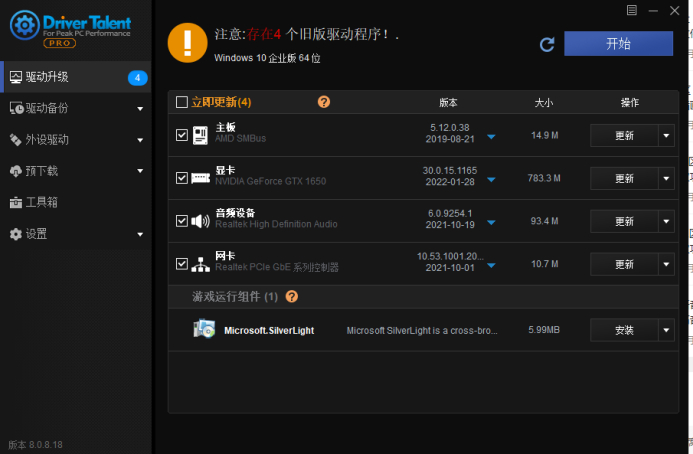Click the Windows 10 企业版 64 位 text
The height and width of the screenshot is (454, 693).
coord(267,58)
